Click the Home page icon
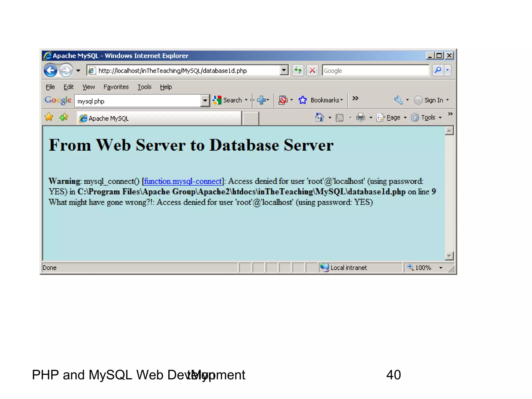 coord(320,118)
